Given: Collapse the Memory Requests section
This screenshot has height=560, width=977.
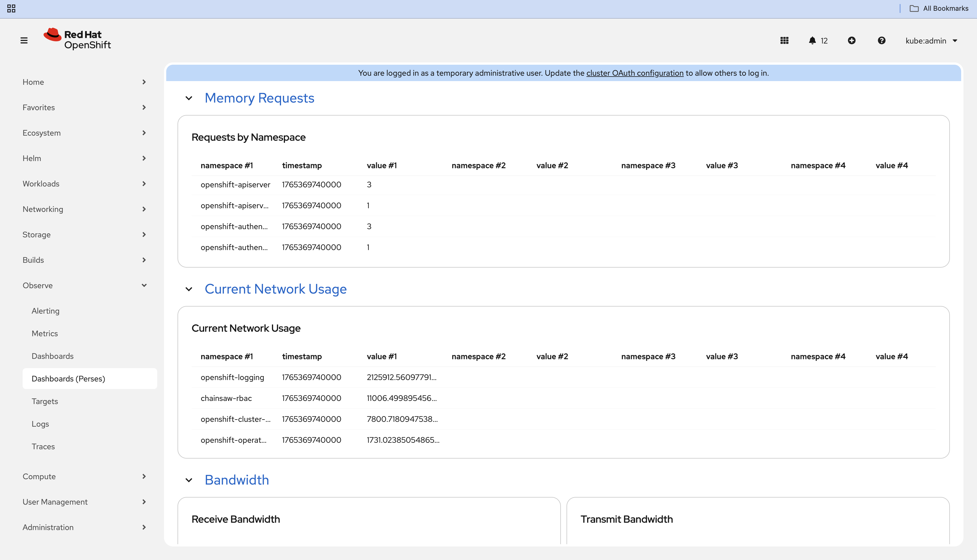Looking at the screenshot, I should [x=189, y=98].
